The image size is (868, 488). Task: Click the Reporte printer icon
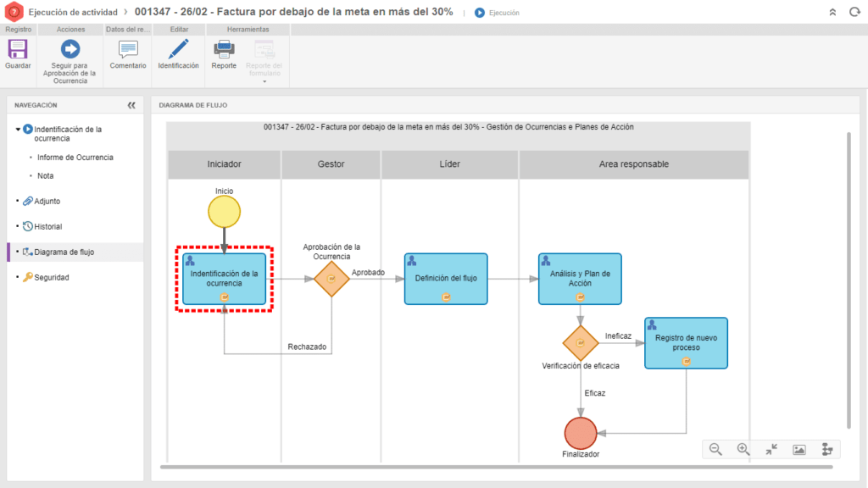(224, 50)
